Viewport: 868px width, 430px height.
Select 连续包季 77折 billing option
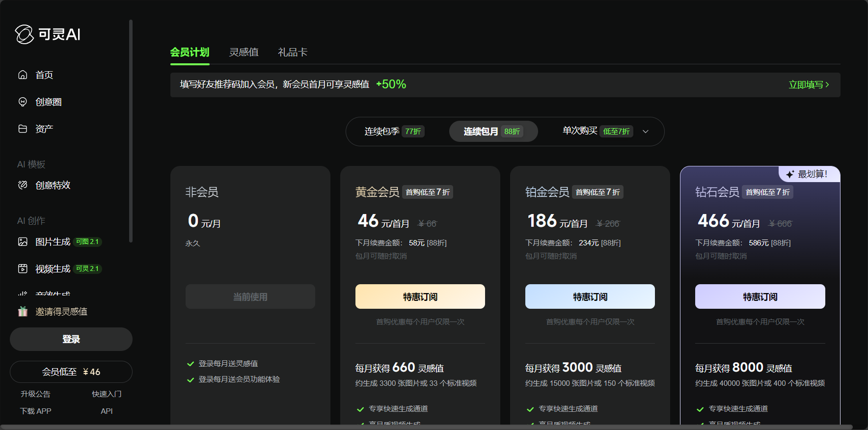coord(394,132)
